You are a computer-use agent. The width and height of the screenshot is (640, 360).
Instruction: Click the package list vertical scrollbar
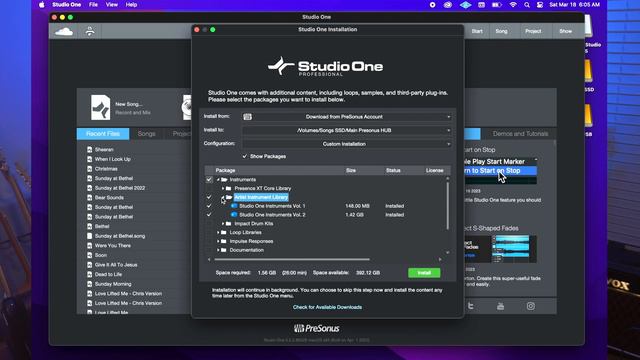point(448,206)
